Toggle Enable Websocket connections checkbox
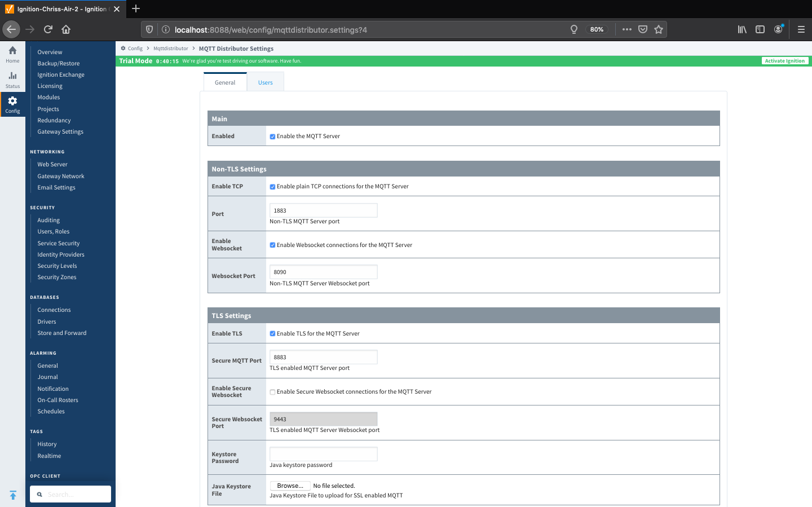This screenshot has height=507, width=812. [272, 245]
